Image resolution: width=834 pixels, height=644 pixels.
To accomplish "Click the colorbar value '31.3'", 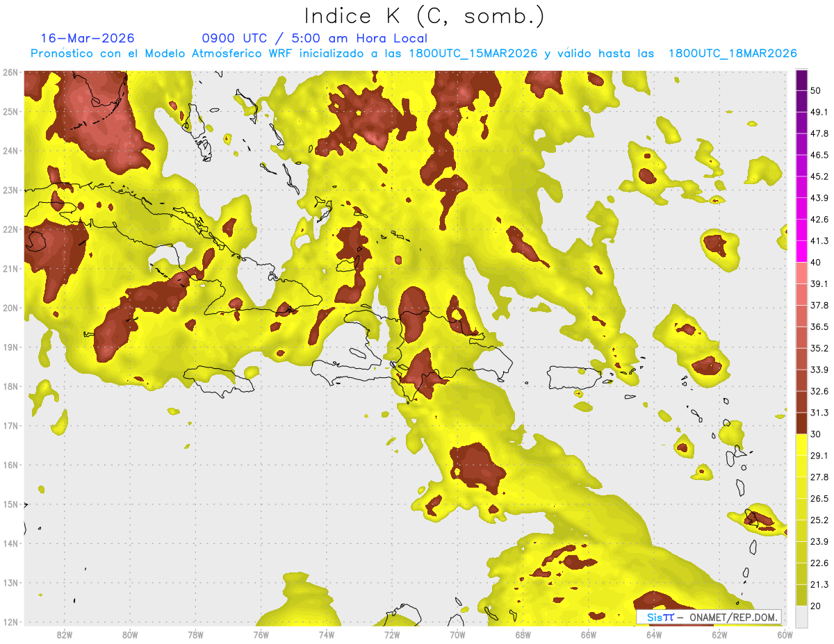I will 820,413.
